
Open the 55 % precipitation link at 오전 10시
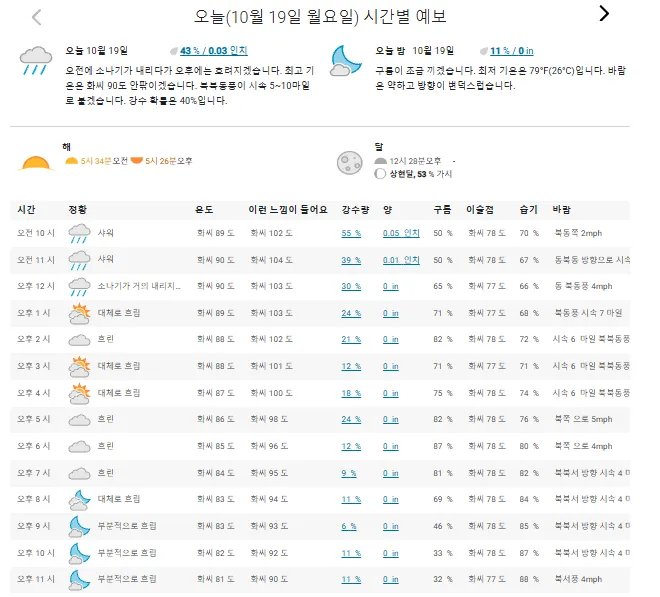[x=351, y=233]
